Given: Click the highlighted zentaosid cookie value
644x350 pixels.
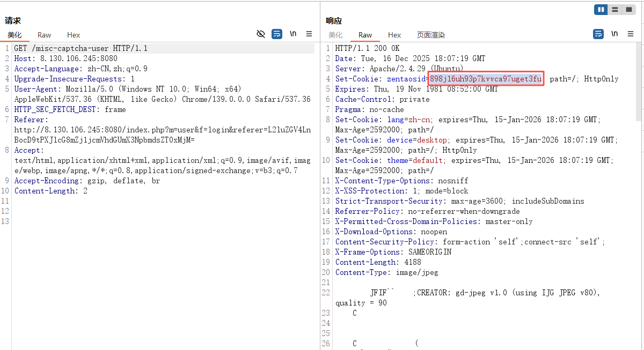Looking at the screenshot, I should tap(486, 79).
